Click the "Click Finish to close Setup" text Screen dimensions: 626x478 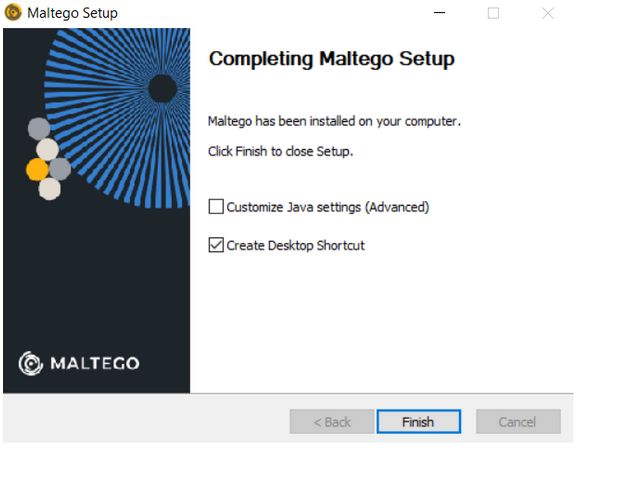[x=280, y=152]
